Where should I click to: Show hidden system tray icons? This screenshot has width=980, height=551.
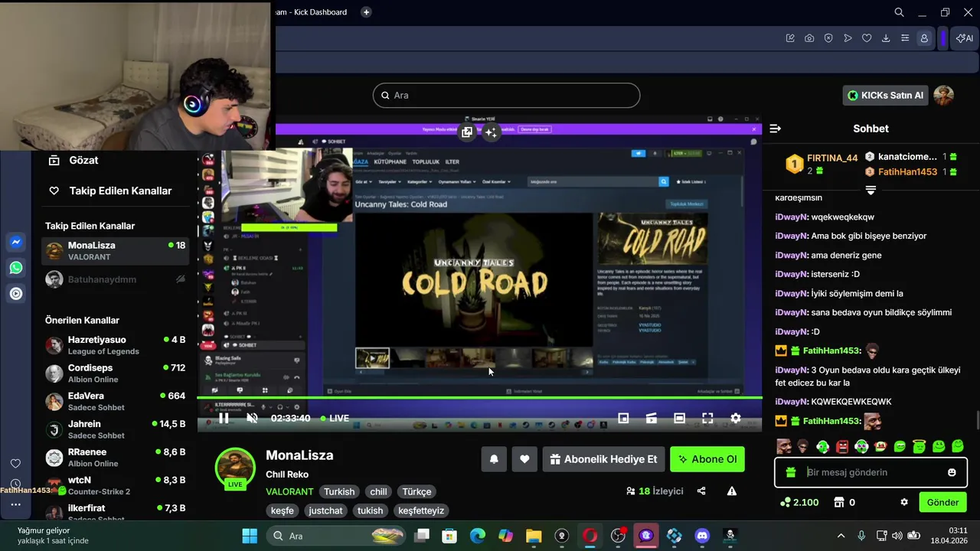841,536
